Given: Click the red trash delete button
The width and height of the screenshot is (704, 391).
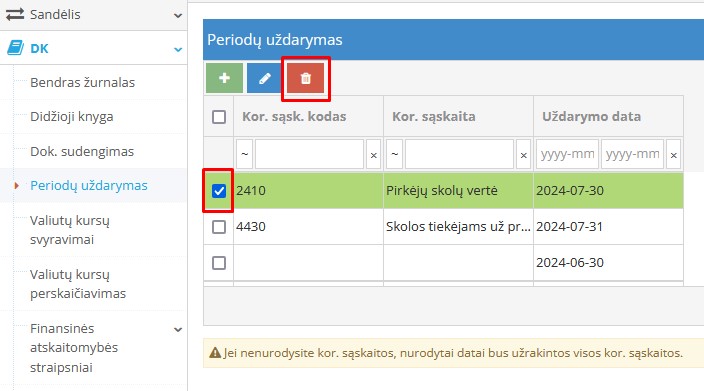Looking at the screenshot, I should click(305, 78).
